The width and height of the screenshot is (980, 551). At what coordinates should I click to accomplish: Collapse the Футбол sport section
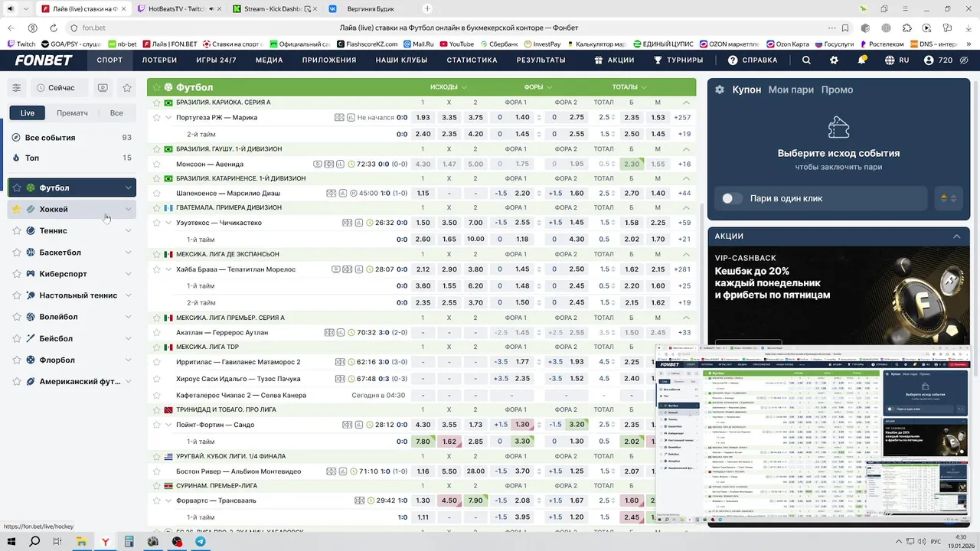[x=128, y=187]
